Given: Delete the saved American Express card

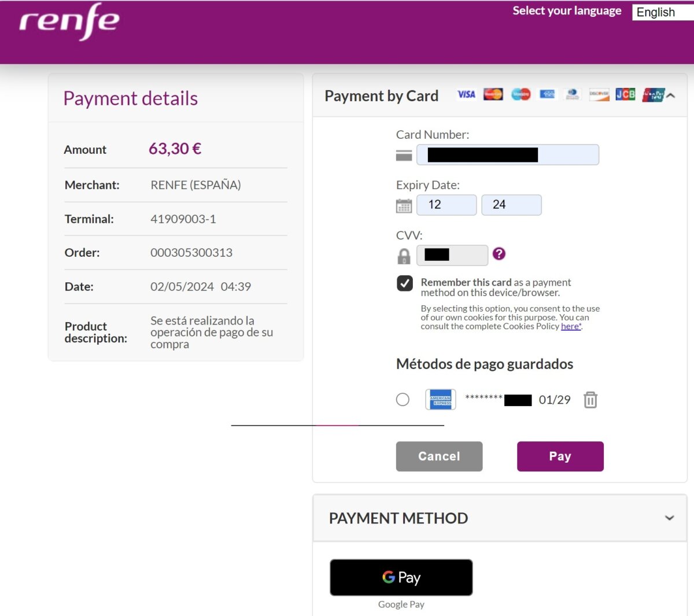Looking at the screenshot, I should (x=590, y=400).
